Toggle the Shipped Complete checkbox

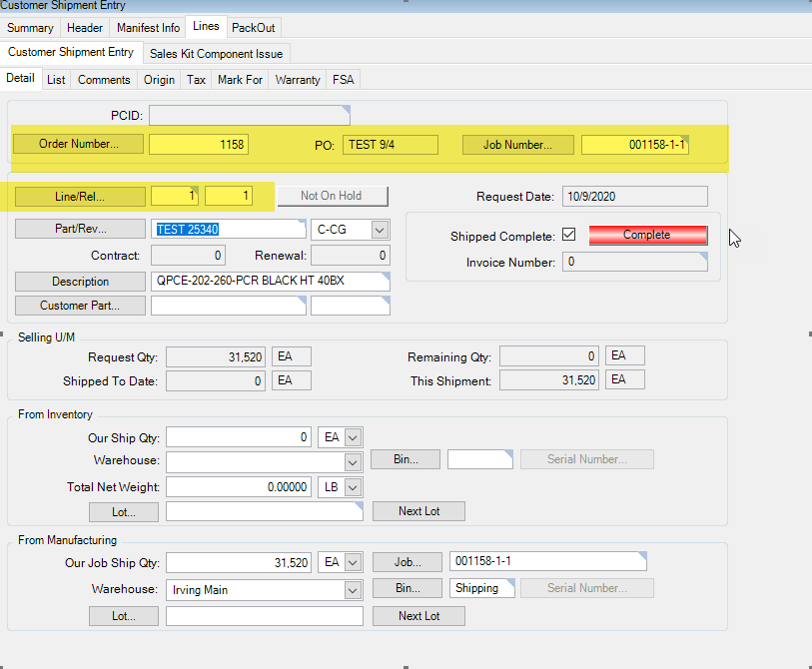pos(568,234)
